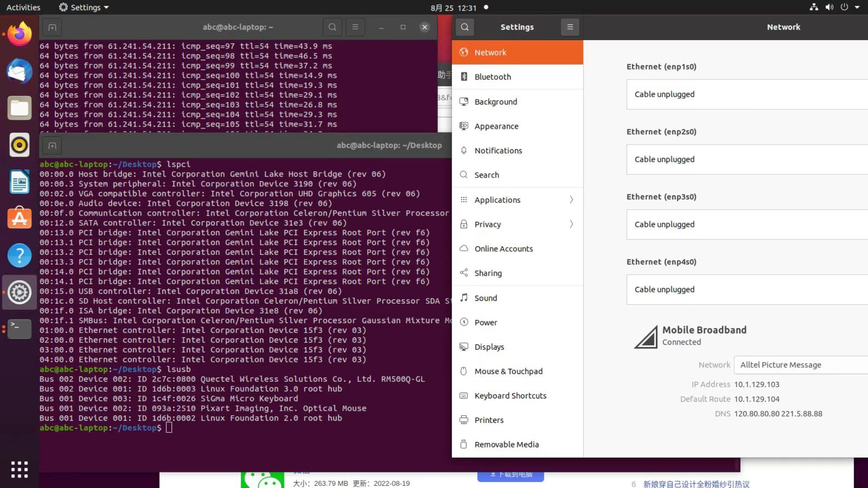This screenshot has height=488, width=868.
Task: Open Removable Media settings
Action: coord(517,445)
